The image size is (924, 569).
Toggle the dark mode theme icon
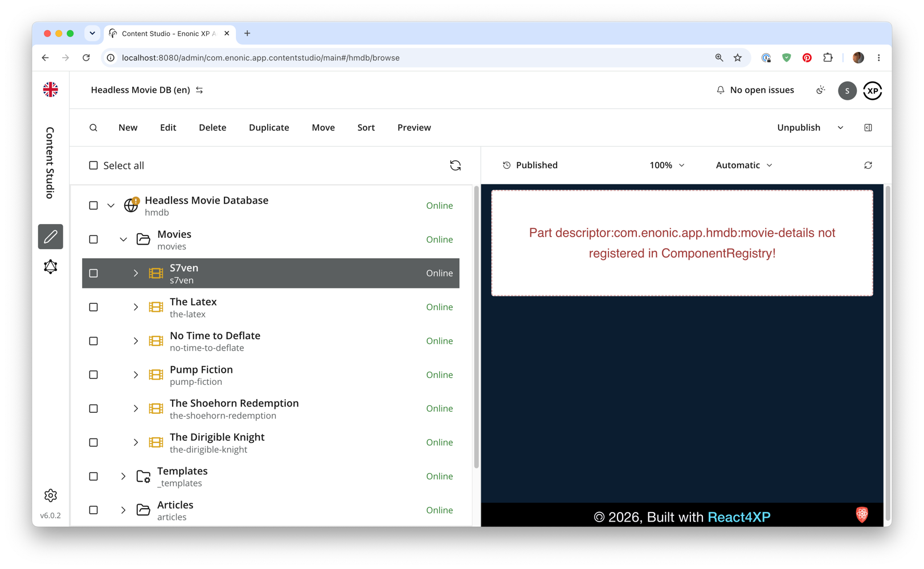point(820,90)
